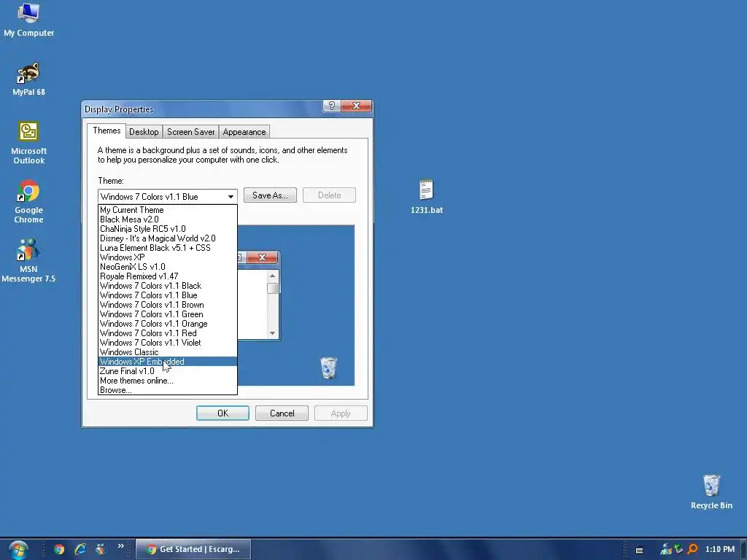Open the Windows Start orb
Screen dimensions: 747x560
18,550
